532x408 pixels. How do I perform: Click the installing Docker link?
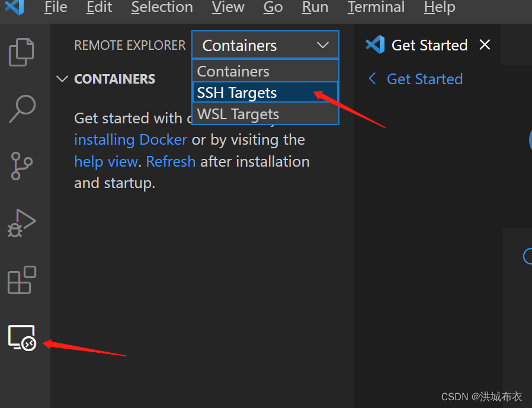[130, 140]
